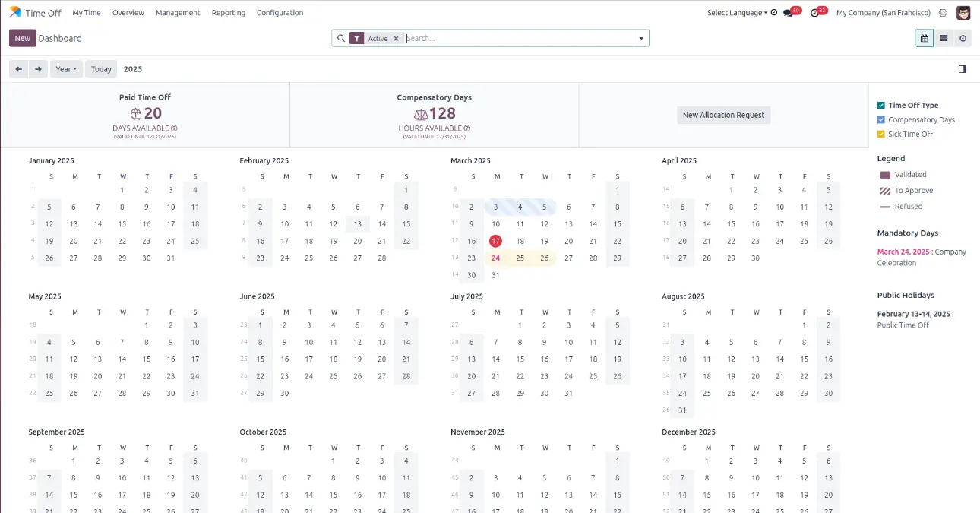This screenshot has height=513, width=980.
Task: Switch to the activity view clock icon
Action: pos(963,38)
